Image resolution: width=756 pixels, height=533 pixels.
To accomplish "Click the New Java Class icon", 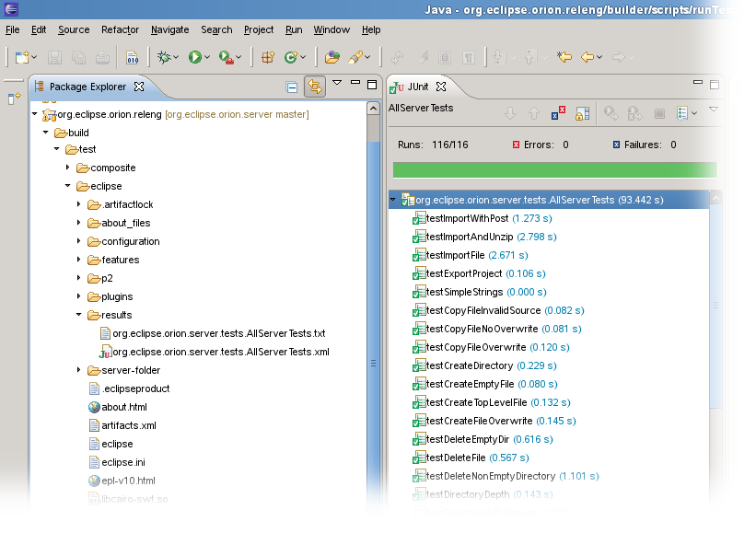I will click(x=291, y=57).
